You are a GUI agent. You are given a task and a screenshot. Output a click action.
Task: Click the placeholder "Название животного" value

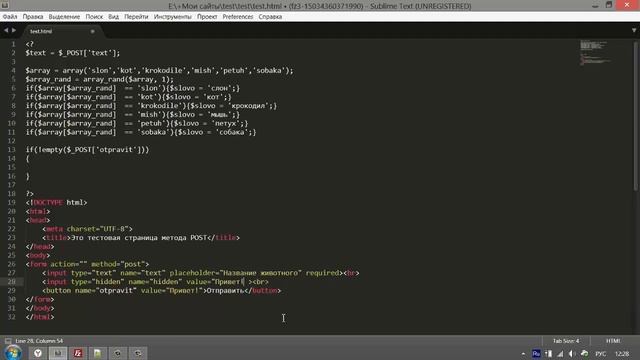[x=260, y=273]
